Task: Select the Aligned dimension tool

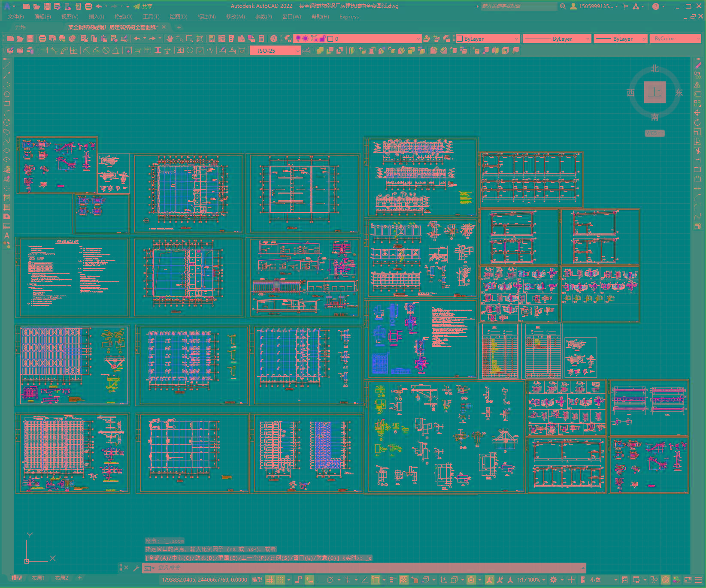Action: (54, 51)
